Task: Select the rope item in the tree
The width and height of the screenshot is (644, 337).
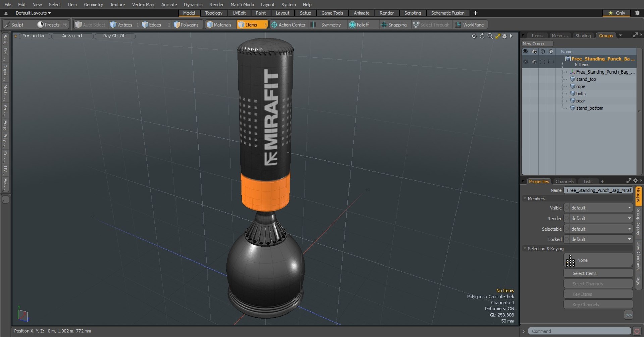Action: (x=581, y=86)
